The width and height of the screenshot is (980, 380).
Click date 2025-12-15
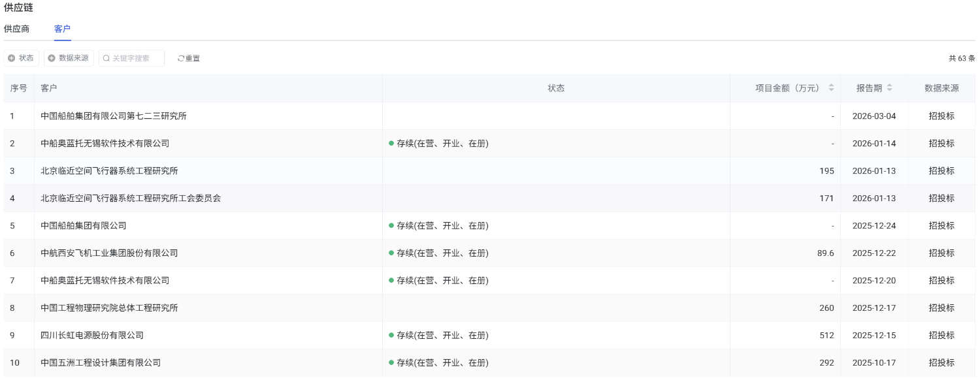pos(874,336)
